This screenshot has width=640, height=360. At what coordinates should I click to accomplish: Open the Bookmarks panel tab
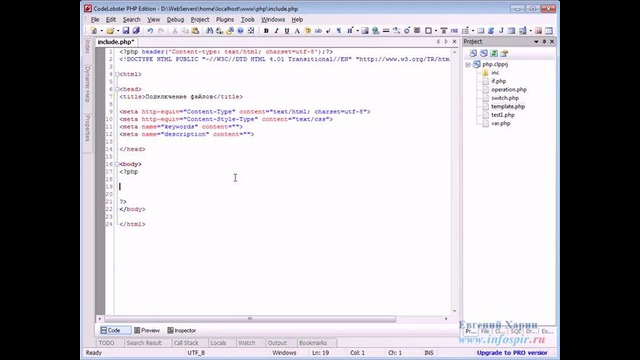tap(313, 343)
